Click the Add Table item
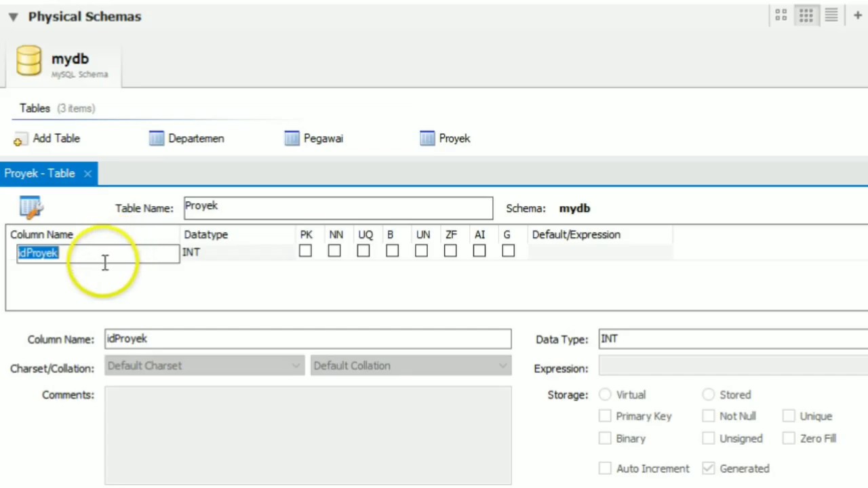Image resolution: width=868 pixels, height=488 pixels. [47, 139]
